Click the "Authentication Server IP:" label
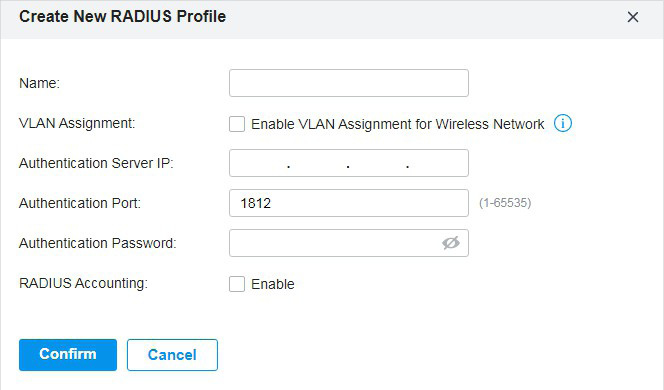This screenshot has height=390, width=664. 96,163
